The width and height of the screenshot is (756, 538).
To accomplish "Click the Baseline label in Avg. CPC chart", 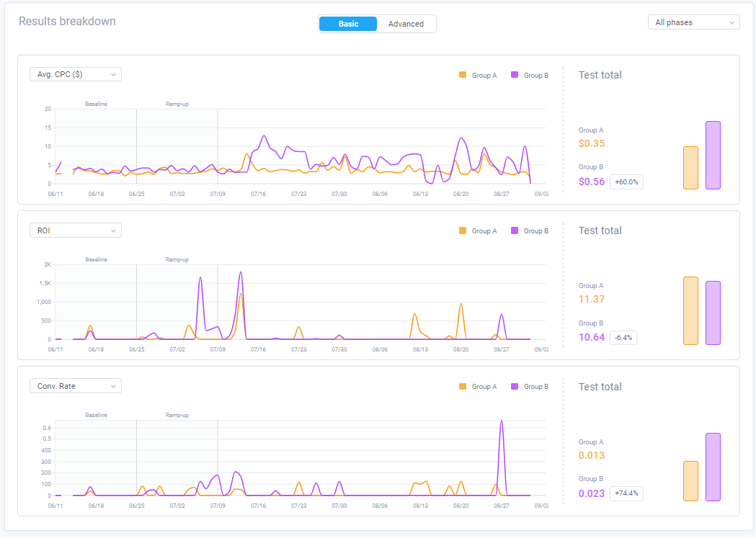I will pos(96,104).
